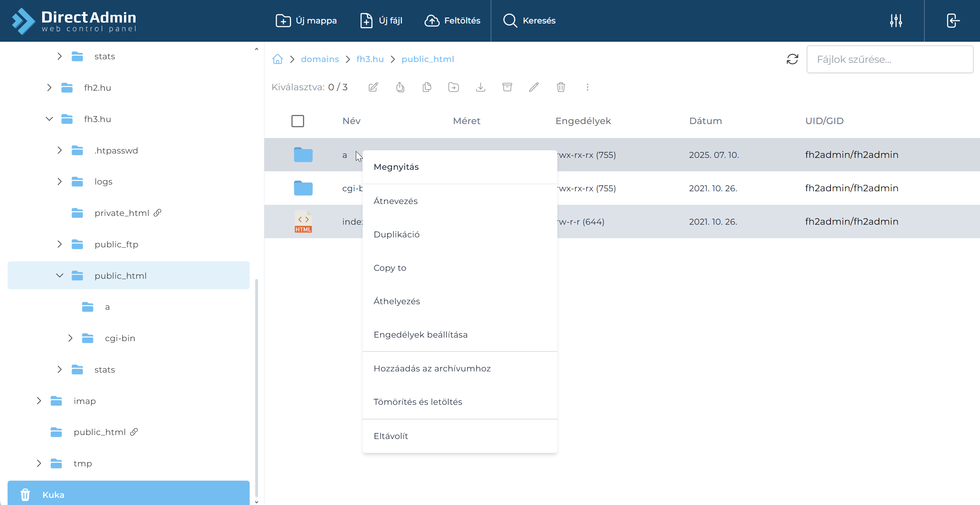The height and width of the screenshot is (505, 980).
Task: Go to home folder via breadcrumb icon
Action: point(278,59)
